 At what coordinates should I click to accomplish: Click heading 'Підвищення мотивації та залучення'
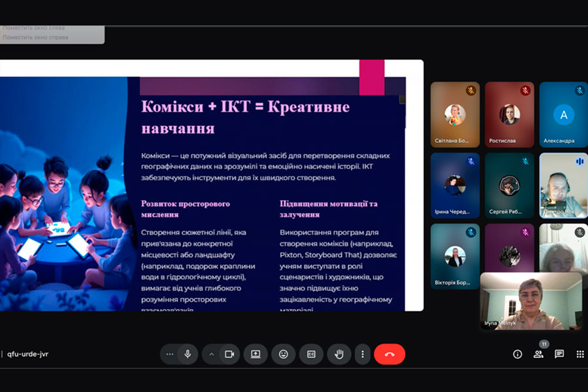coord(329,209)
